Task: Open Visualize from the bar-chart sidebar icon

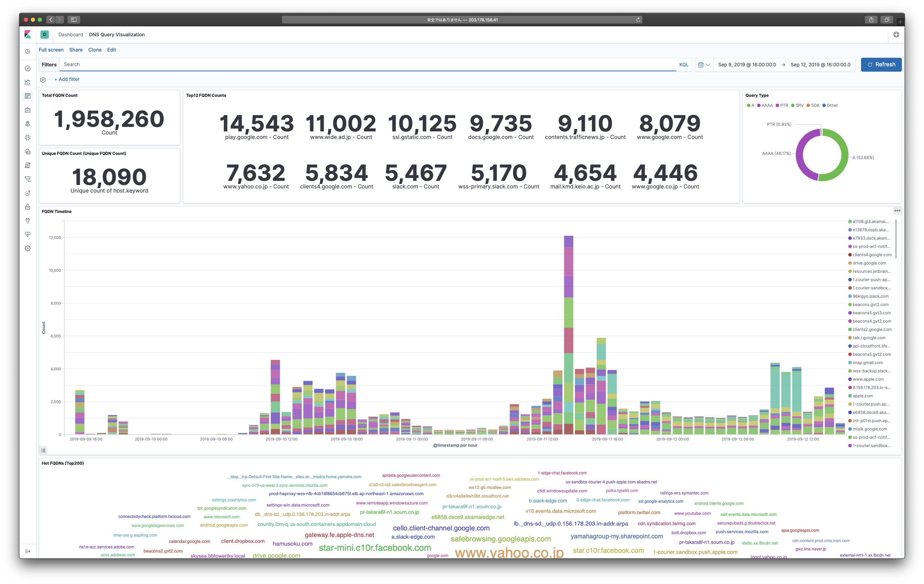Action: [28, 82]
